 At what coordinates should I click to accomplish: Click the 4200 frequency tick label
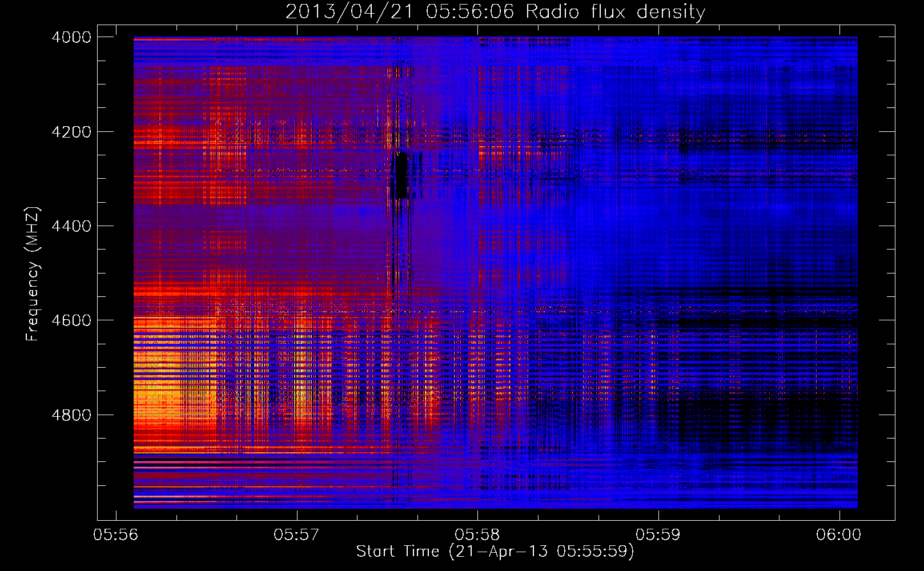(71, 132)
